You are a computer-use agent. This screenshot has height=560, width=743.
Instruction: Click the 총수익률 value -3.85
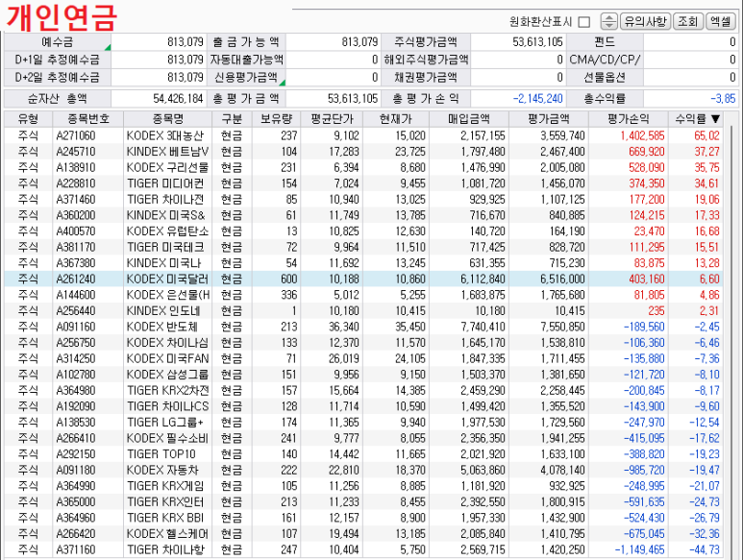723,99
